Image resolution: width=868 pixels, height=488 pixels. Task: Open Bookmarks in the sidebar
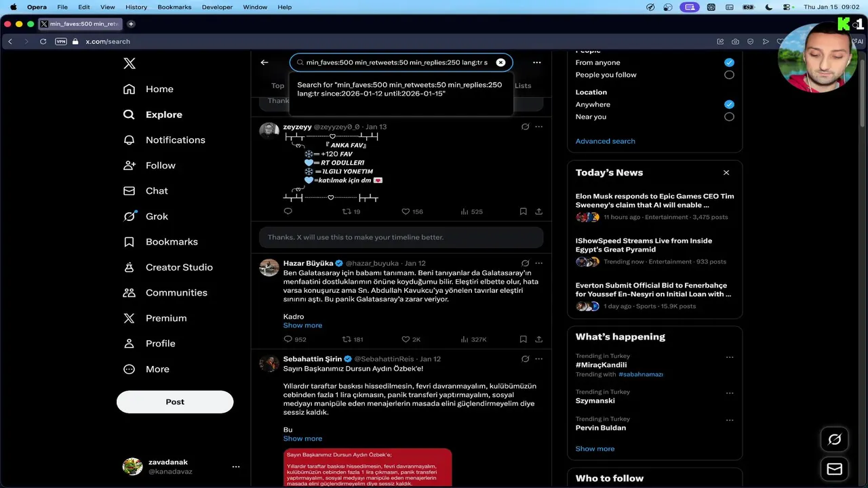point(161,242)
